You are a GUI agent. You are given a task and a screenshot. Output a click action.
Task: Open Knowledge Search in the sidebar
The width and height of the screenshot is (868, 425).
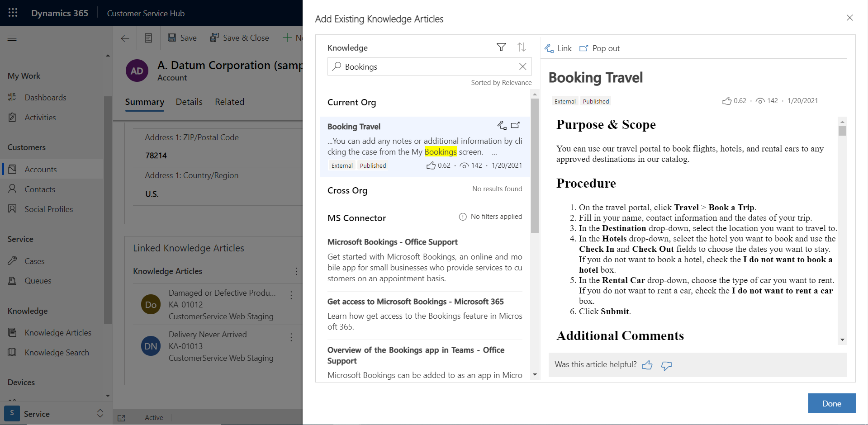[57, 352]
